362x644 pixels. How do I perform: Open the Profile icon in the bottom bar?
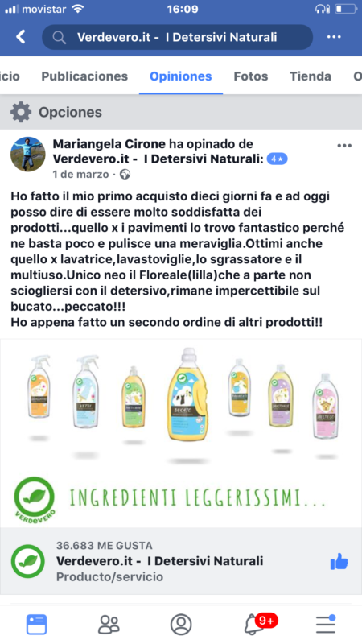pyautogui.click(x=181, y=625)
